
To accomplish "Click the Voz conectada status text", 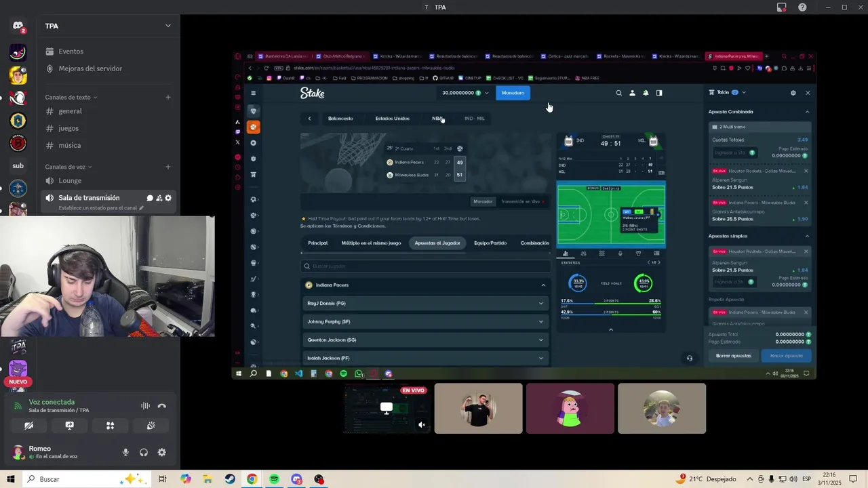I will tap(52, 402).
